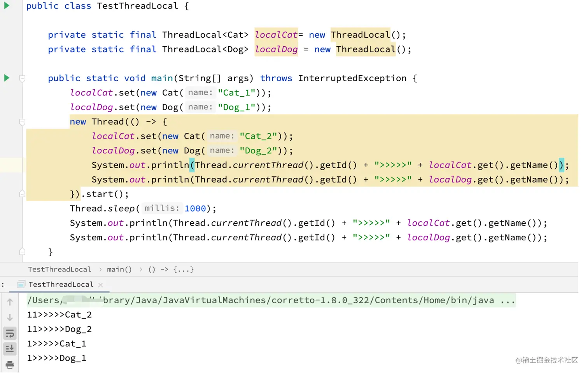
Task: Click the "Cat_2" string literal
Action: pyautogui.click(x=258, y=136)
